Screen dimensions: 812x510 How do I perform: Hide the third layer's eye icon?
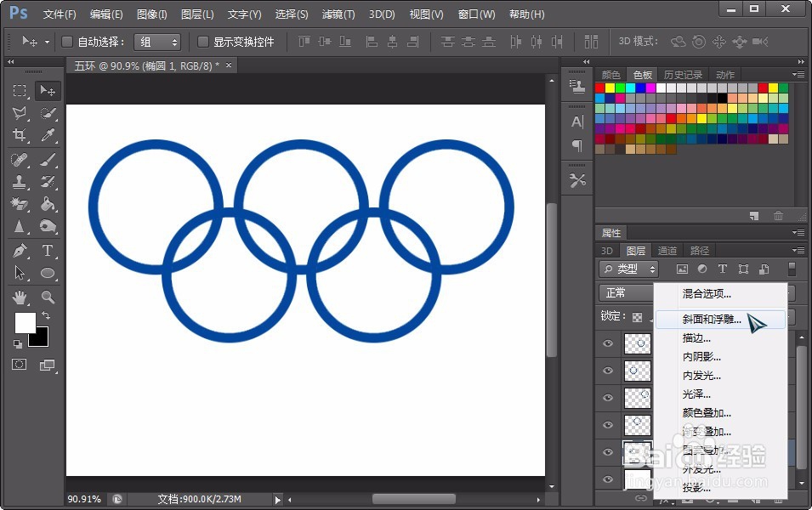608,398
